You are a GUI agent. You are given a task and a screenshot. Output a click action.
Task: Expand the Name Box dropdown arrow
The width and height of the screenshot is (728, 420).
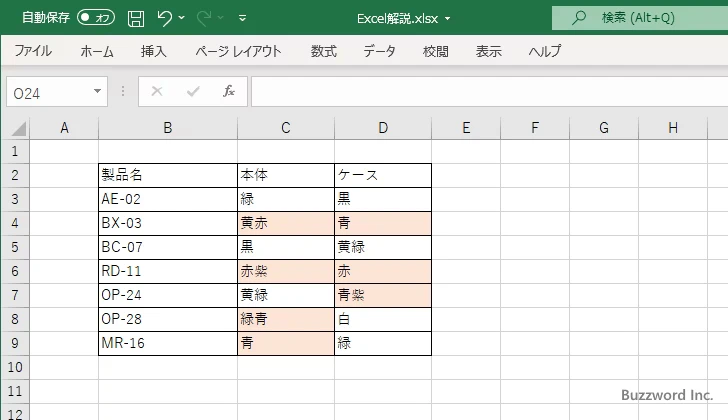click(97, 91)
